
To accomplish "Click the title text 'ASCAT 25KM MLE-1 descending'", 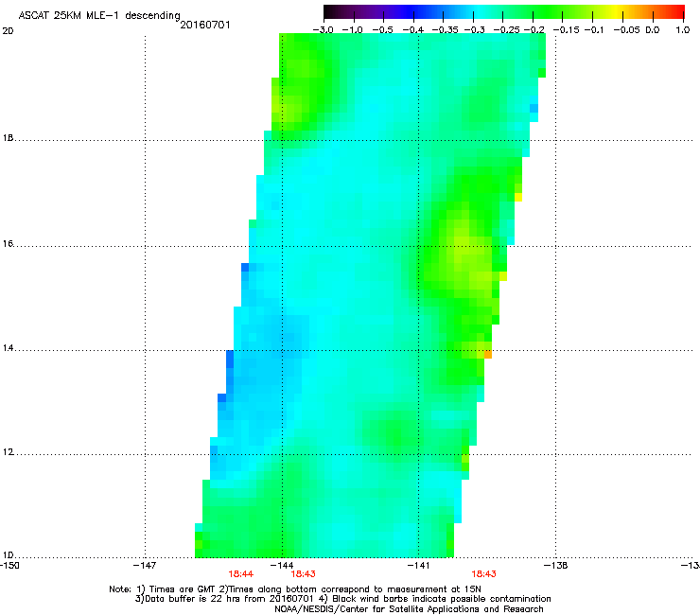I will coord(99,15).
